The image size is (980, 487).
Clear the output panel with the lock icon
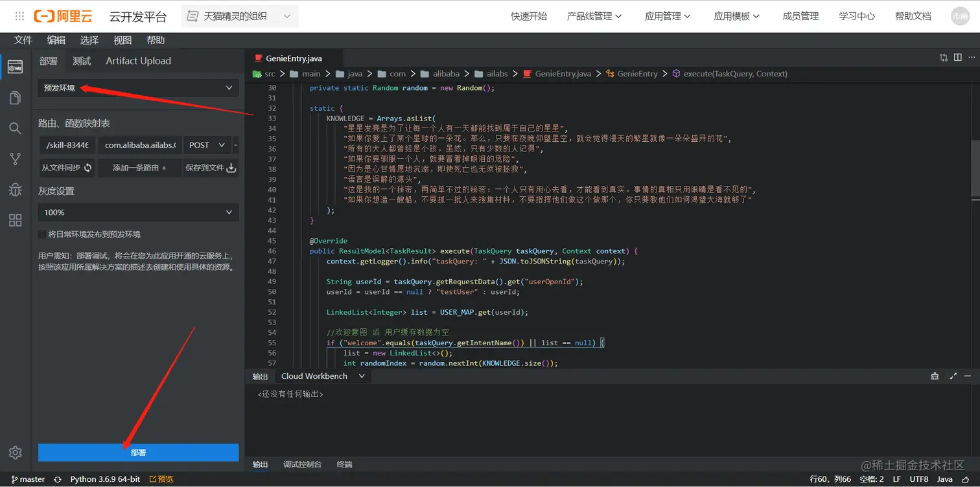pyautogui.click(x=935, y=376)
